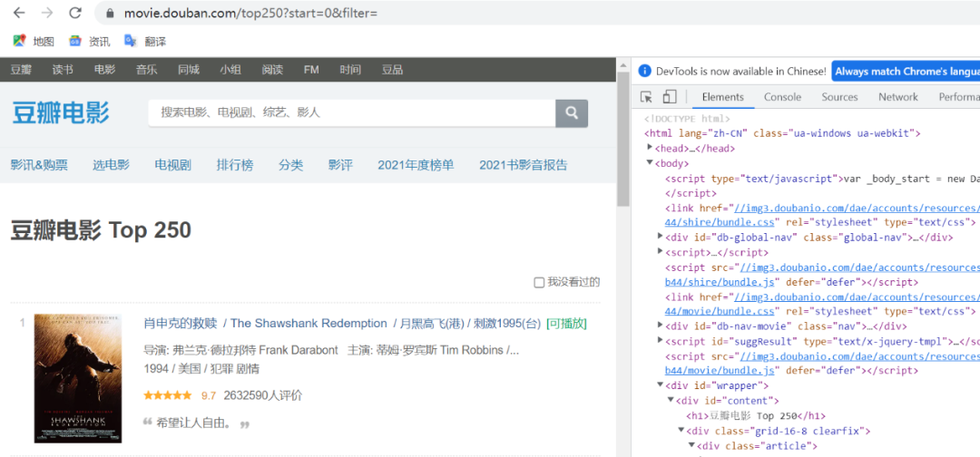Click FM in the top bar
This screenshot has width=980, height=457.
(x=311, y=70)
